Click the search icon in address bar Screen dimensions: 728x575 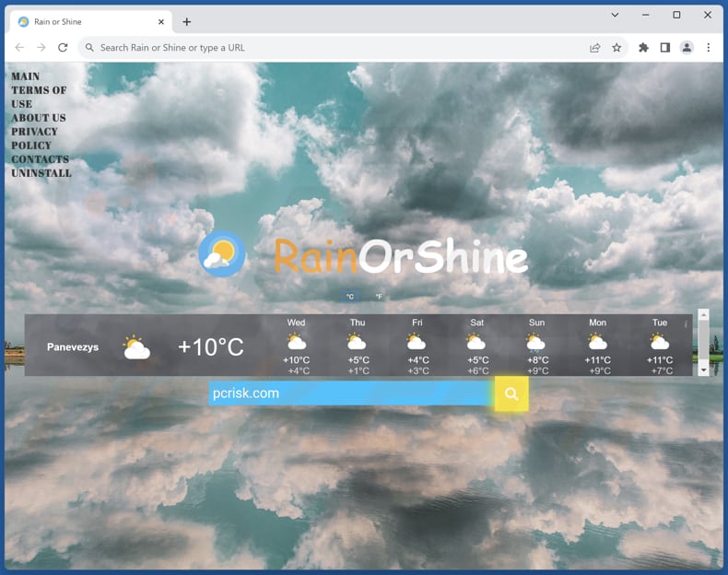pos(89,47)
